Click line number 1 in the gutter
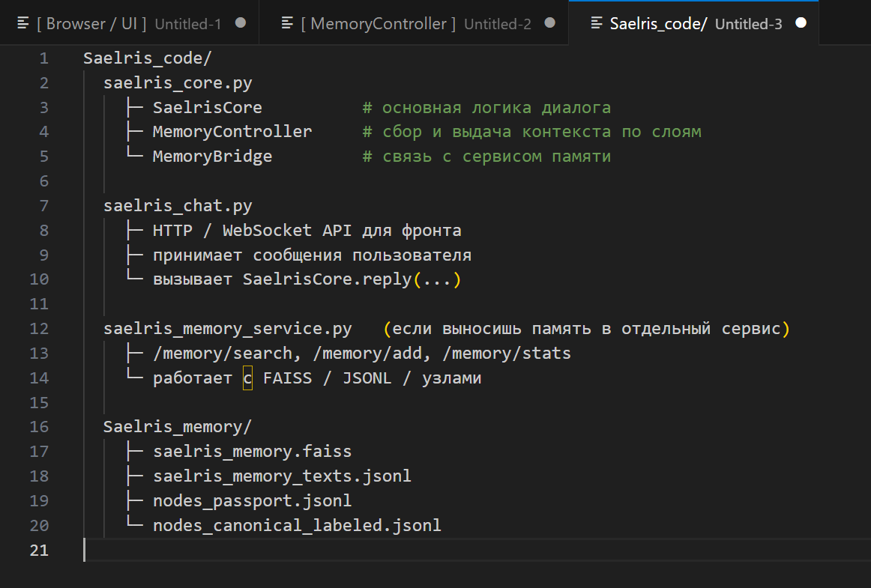Viewport: 871px width, 588px height. [x=44, y=58]
